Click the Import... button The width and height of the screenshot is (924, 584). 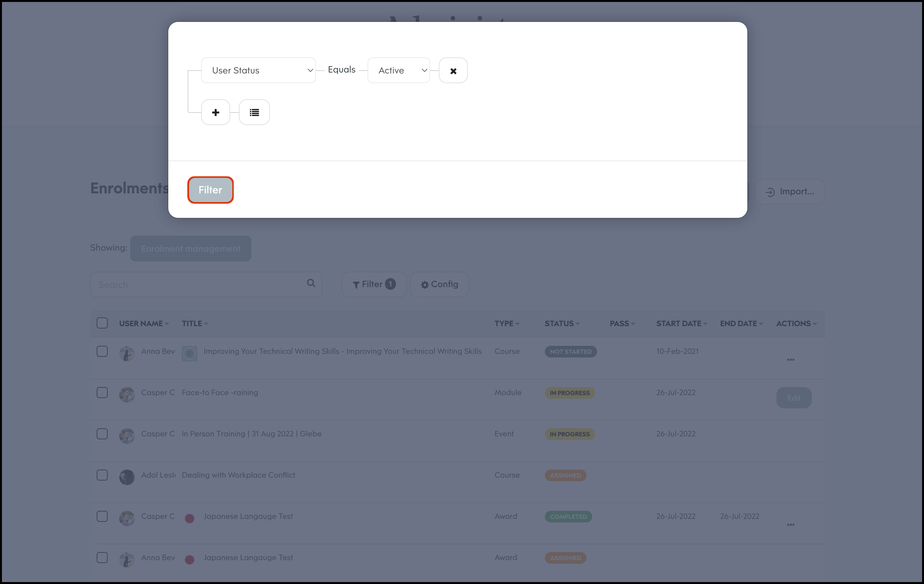(790, 191)
